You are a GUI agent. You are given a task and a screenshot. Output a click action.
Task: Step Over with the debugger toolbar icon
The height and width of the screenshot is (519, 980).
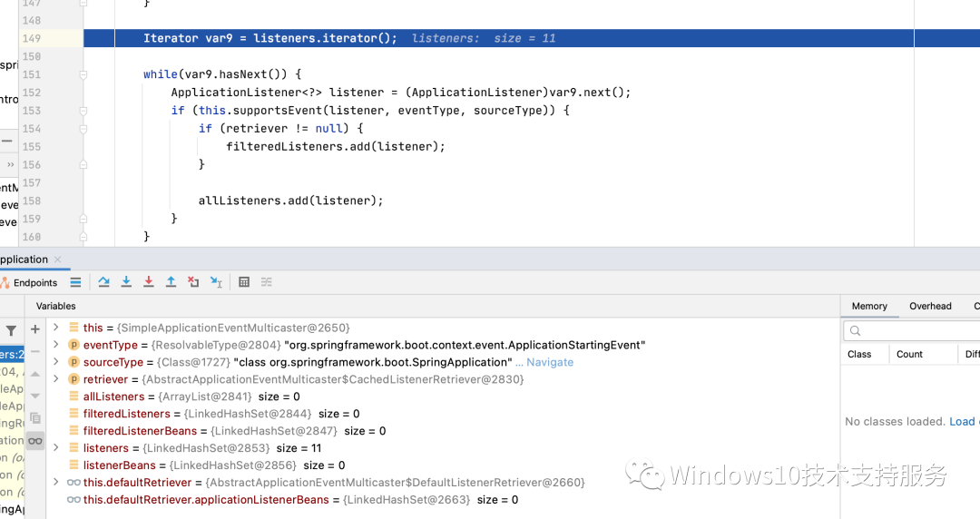[103, 282]
